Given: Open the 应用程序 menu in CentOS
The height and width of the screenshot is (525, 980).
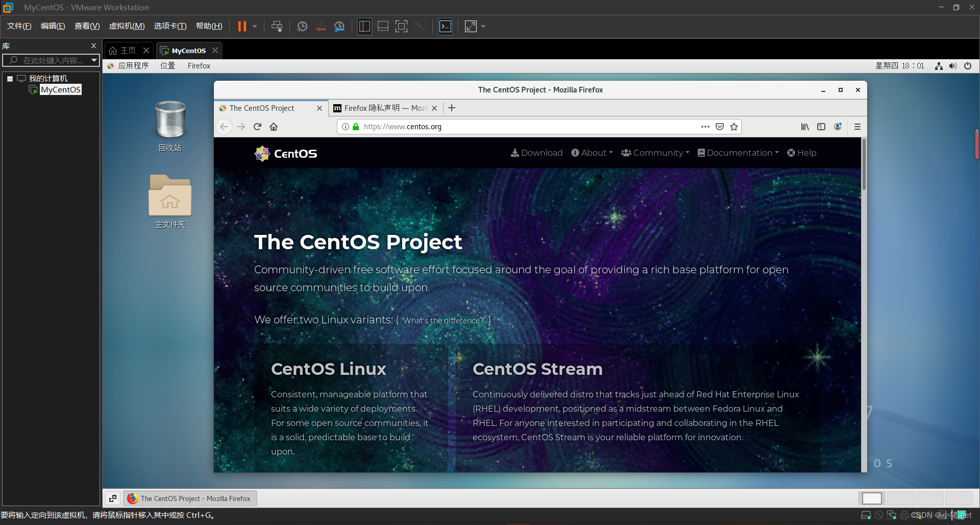Looking at the screenshot, I should 129,66.
